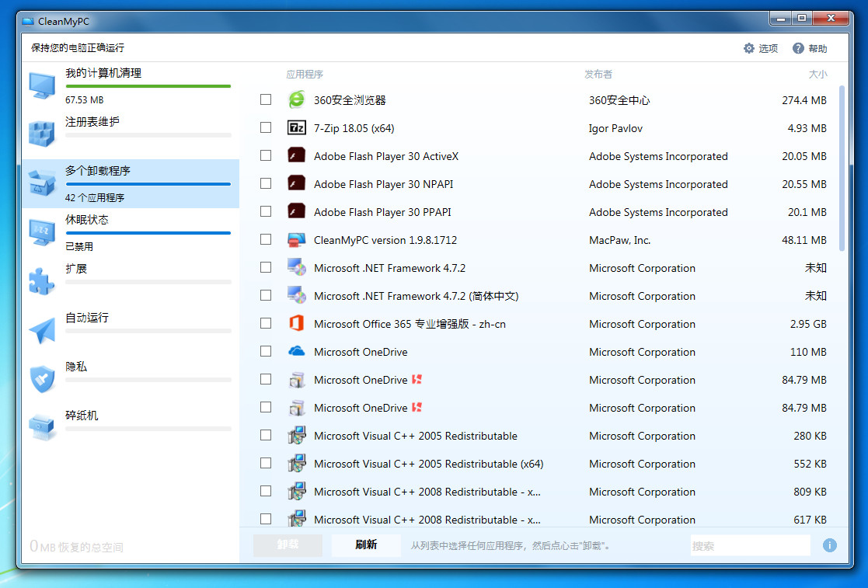The image size is (868, 588).
Task: Select the privacy shield icon
Action: [42, 379]
